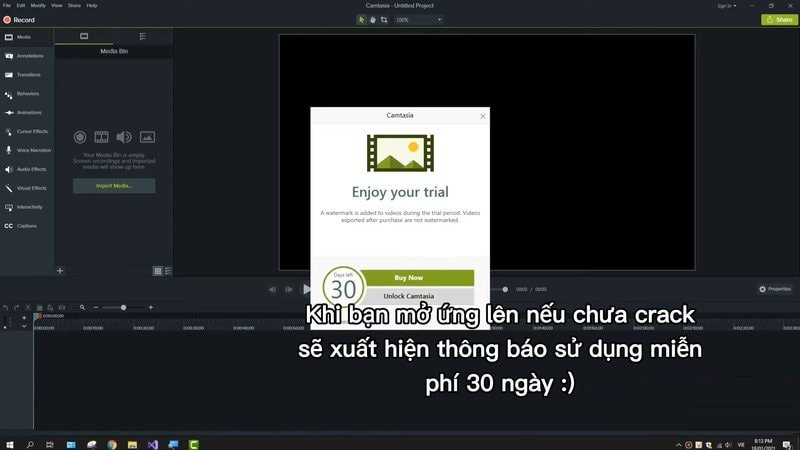The height and width of the screenshot is (450, 800).
Task: Open the Modify menu
Action: [38, 6]
